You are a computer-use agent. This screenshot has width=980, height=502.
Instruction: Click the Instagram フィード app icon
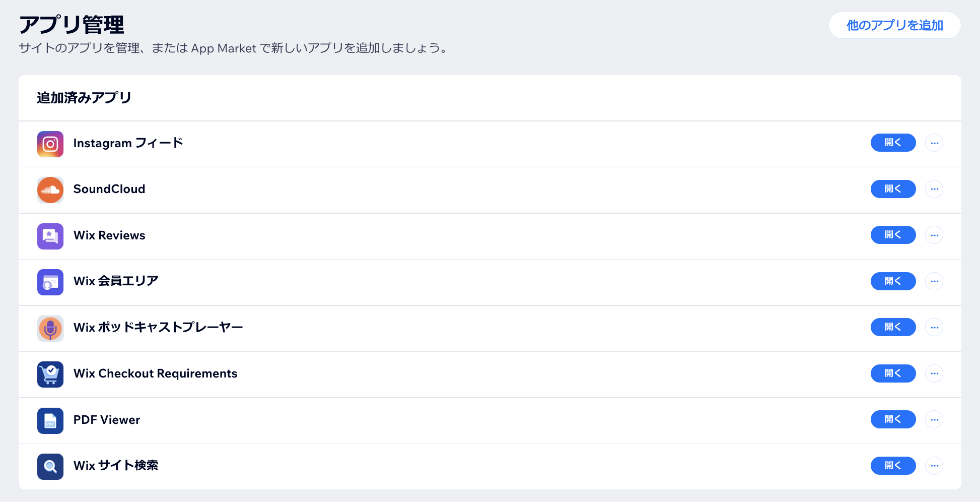click(50, 144)
